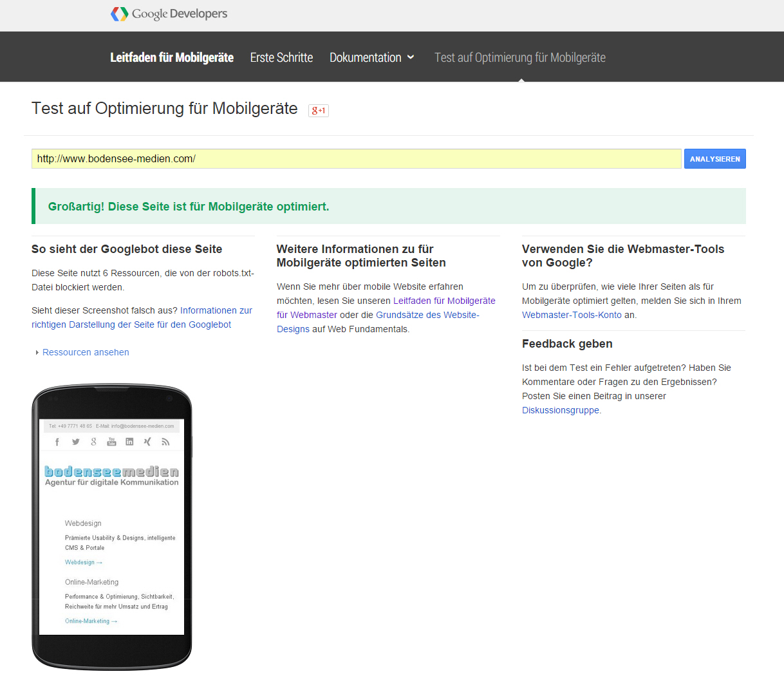Click the LinkedIn icon in phone preview

pyautogui.click(x=129, y=442)
